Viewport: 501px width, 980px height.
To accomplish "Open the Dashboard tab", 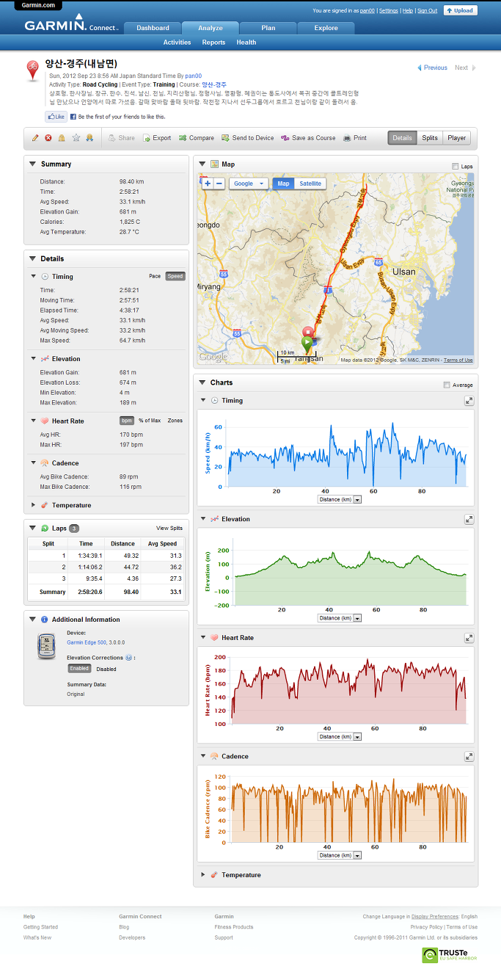I will pos(153,28).
